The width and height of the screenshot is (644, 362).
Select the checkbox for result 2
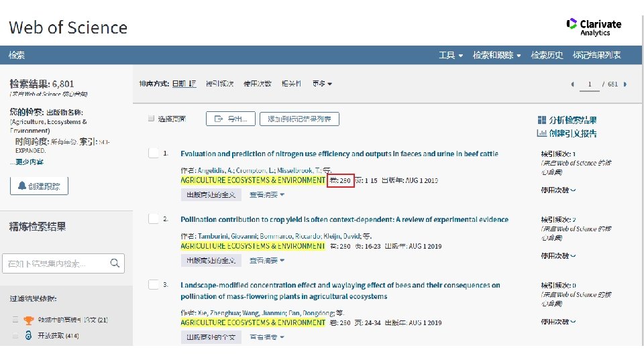[153, 219]
